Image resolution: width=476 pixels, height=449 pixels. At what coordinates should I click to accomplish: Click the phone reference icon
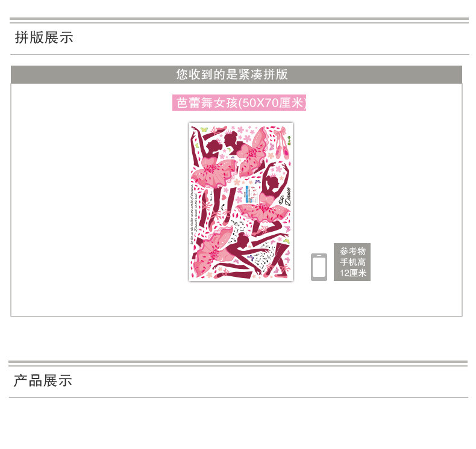319,267
